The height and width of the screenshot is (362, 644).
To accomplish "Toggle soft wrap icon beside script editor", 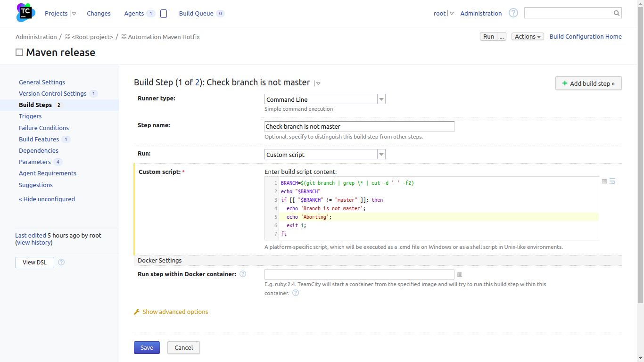I will (612, 181).
